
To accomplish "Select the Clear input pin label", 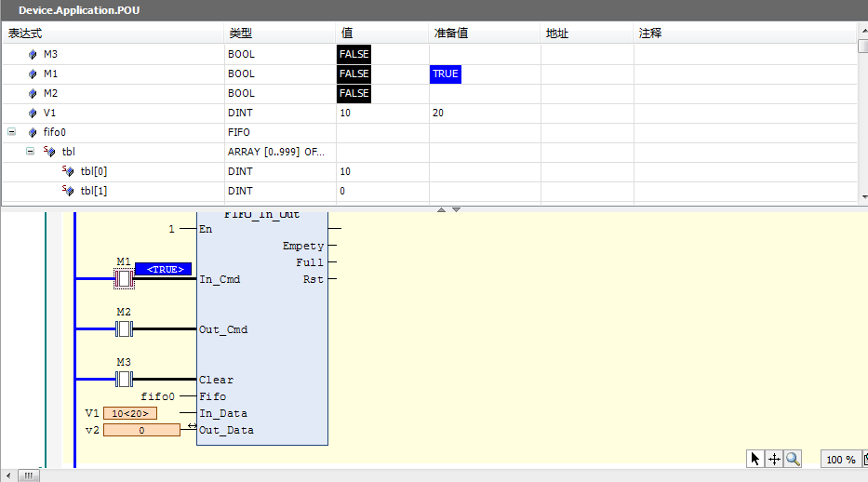I will (x=217, y=381).
